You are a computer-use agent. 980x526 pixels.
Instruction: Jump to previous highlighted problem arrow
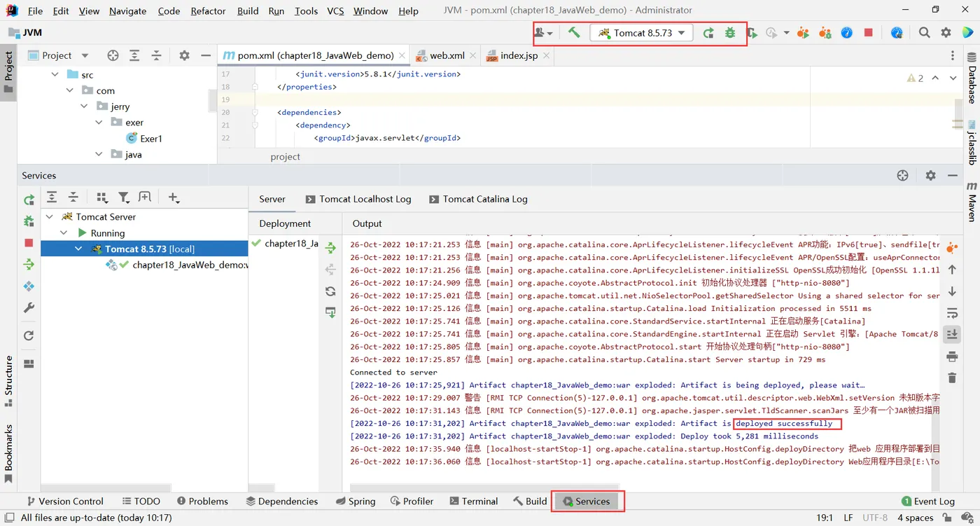point(935,78)
